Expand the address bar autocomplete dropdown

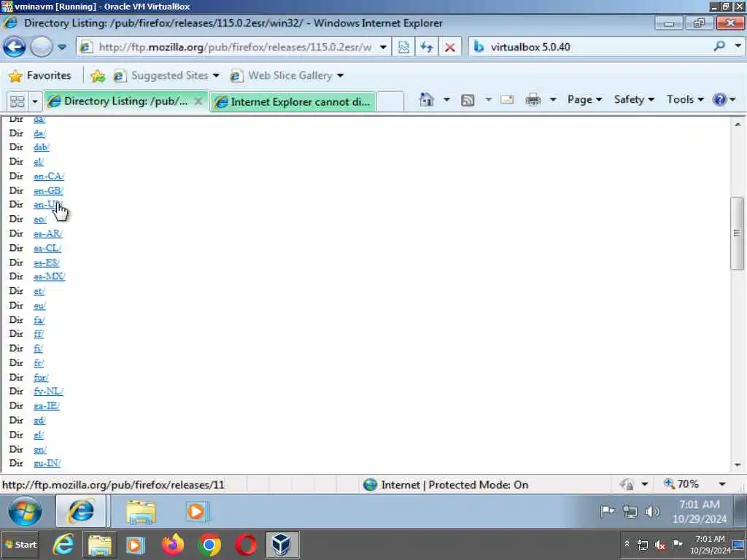[x=383, y=47]
